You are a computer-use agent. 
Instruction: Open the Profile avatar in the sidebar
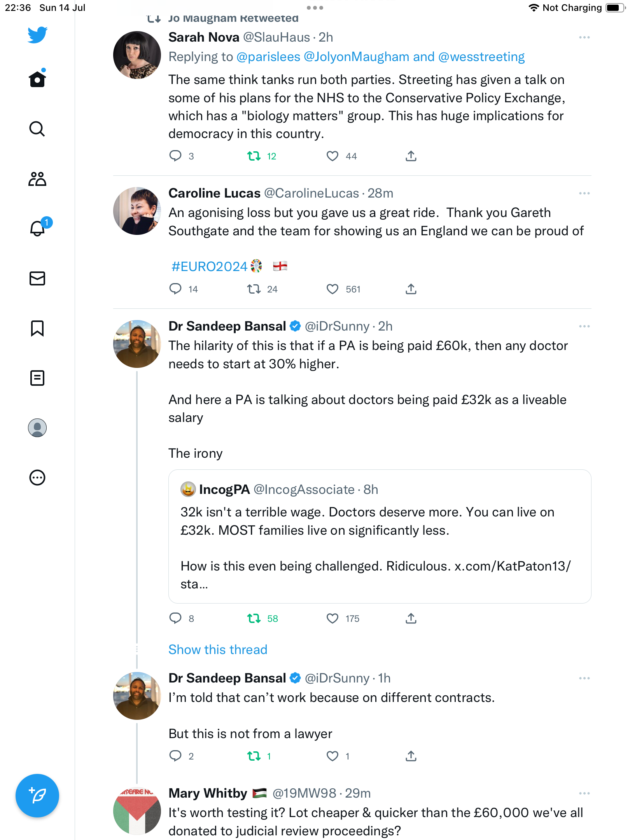coord(37,428)
